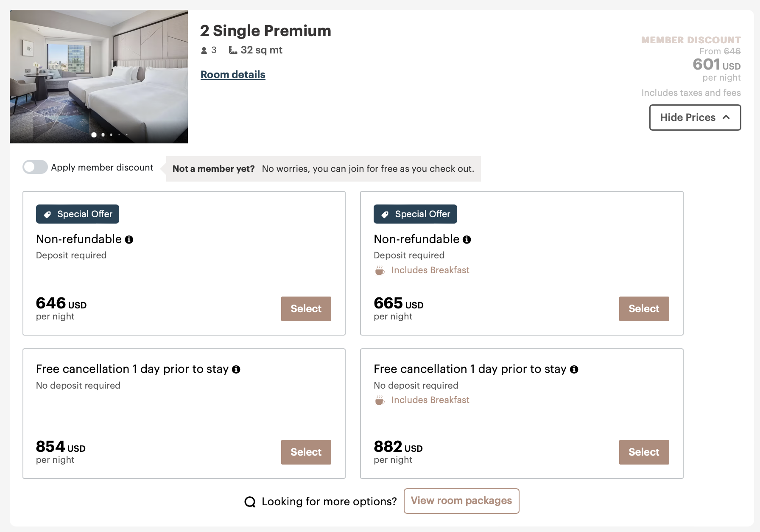Click the Special Offer tag on 665 USD rate
The height and width of the screenshot is (532, 760).
click(415, 214)
